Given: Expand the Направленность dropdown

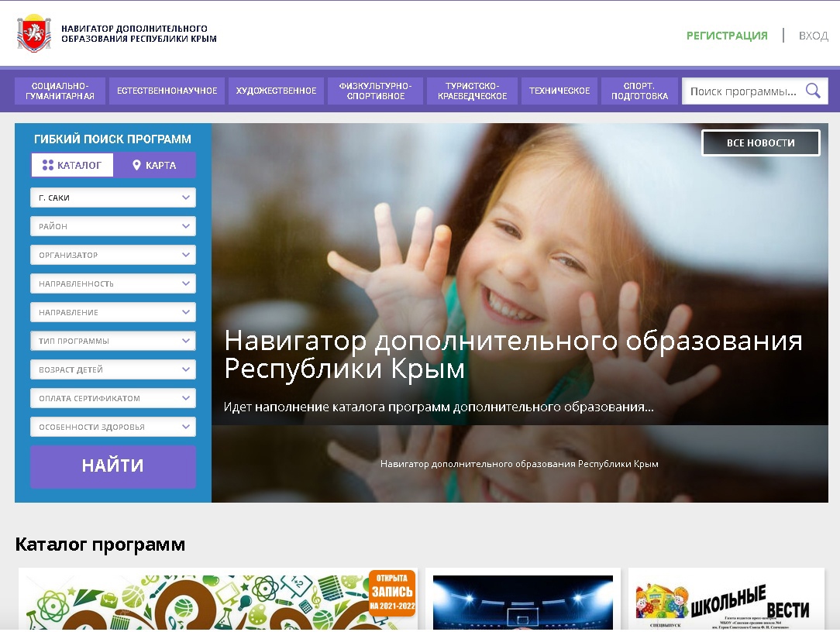Looking at the screenshot, I should pyautogui.click(x=113, y=283).
